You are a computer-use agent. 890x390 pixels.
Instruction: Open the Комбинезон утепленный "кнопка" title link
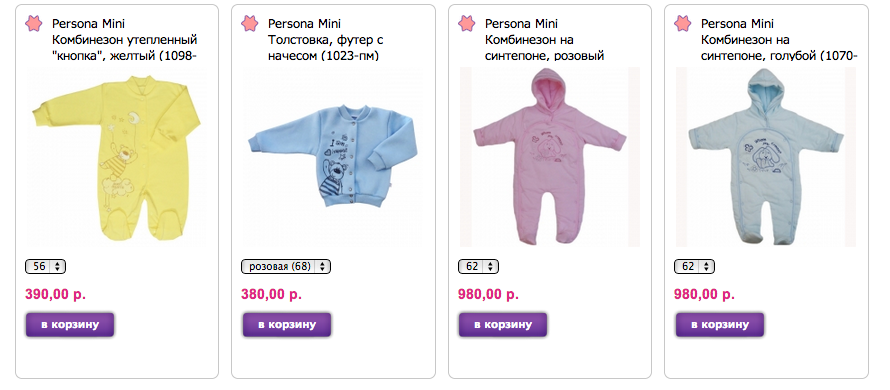tap(125, 48)
